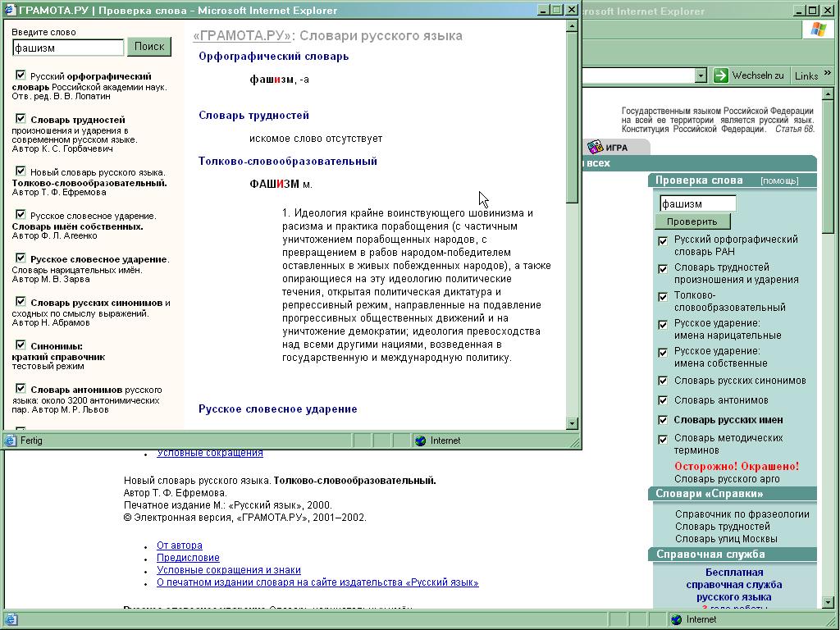Image resolution: width=840 pixels, height=630 pixels.
Task: Click the main window status bar page icon
Action: [11, 619]
